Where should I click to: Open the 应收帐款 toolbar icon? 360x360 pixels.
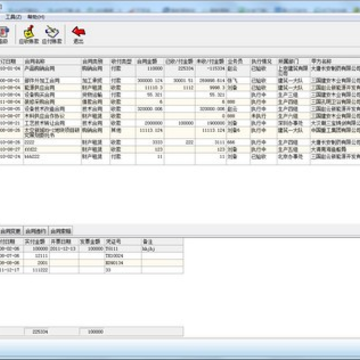pos(29,35)
